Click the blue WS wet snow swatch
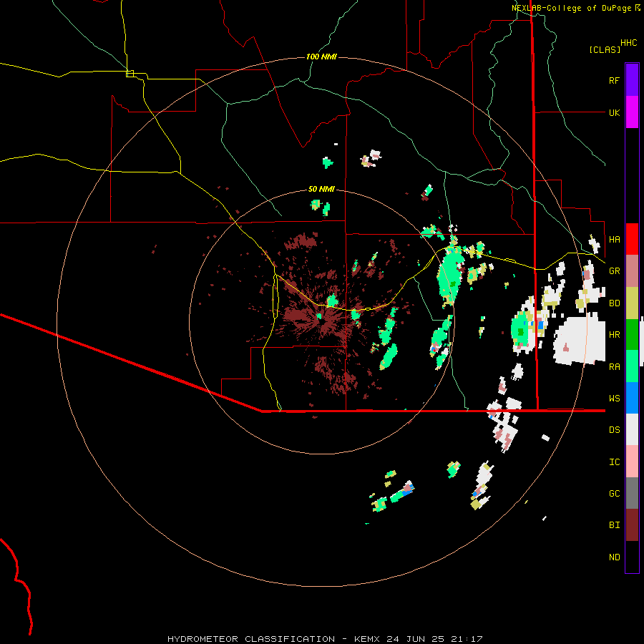The height and width of the screenshot is (644, 644). coord(632,398)
